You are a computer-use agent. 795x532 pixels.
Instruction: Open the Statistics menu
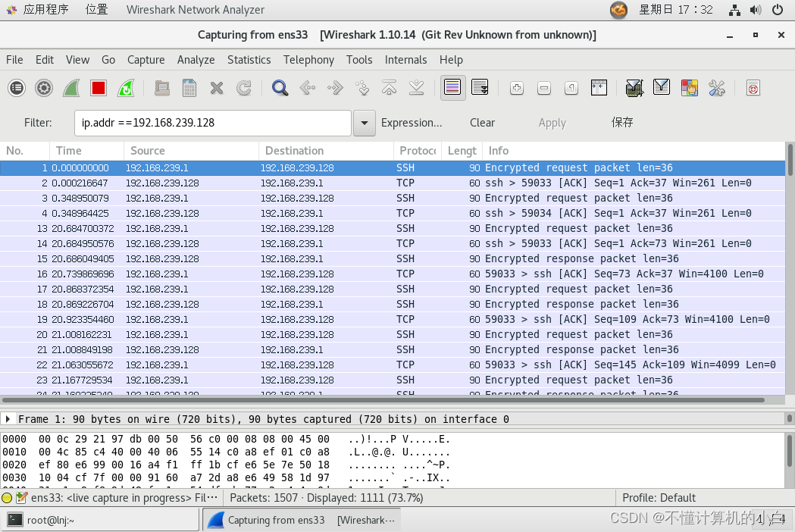tap(249, 60)
